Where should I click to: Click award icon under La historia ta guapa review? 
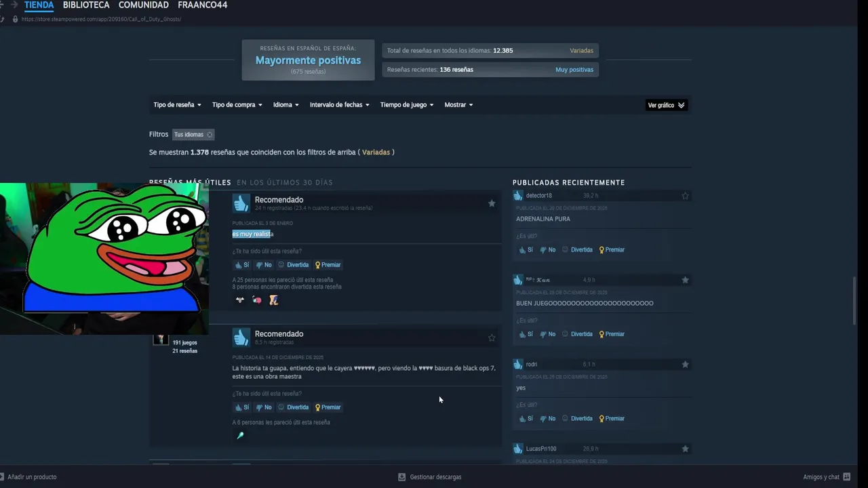[239, 435]
